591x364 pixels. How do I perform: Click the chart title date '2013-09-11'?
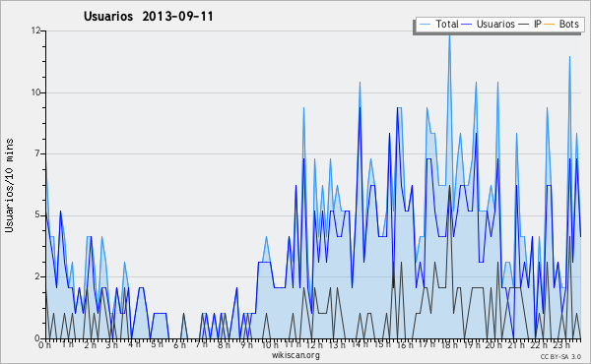pyautogui.click(x=178, y=17)
